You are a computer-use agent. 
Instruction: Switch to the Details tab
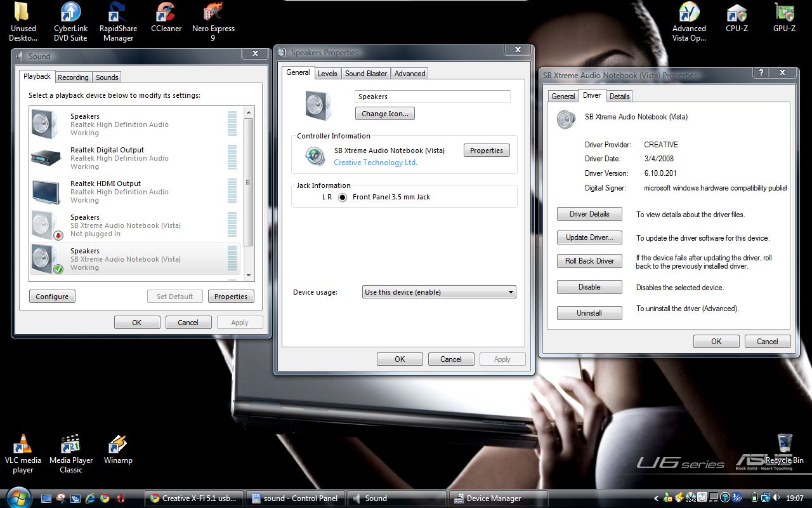(x=619, y=97)
